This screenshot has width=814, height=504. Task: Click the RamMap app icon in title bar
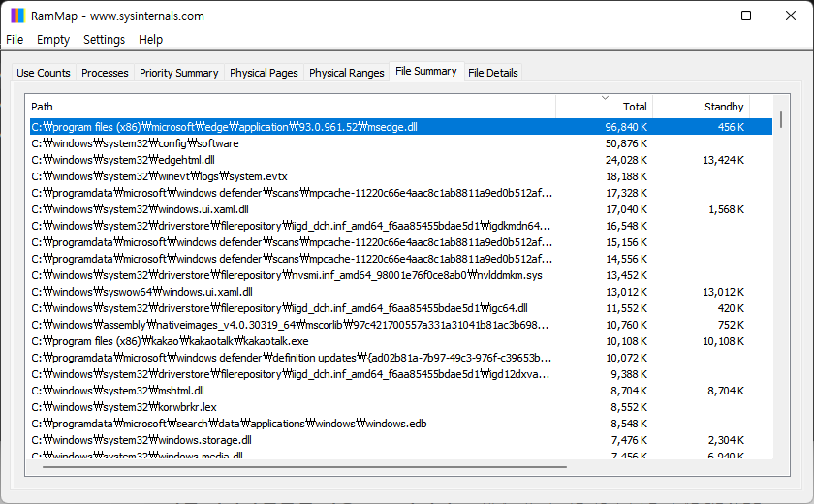[17, 16]
